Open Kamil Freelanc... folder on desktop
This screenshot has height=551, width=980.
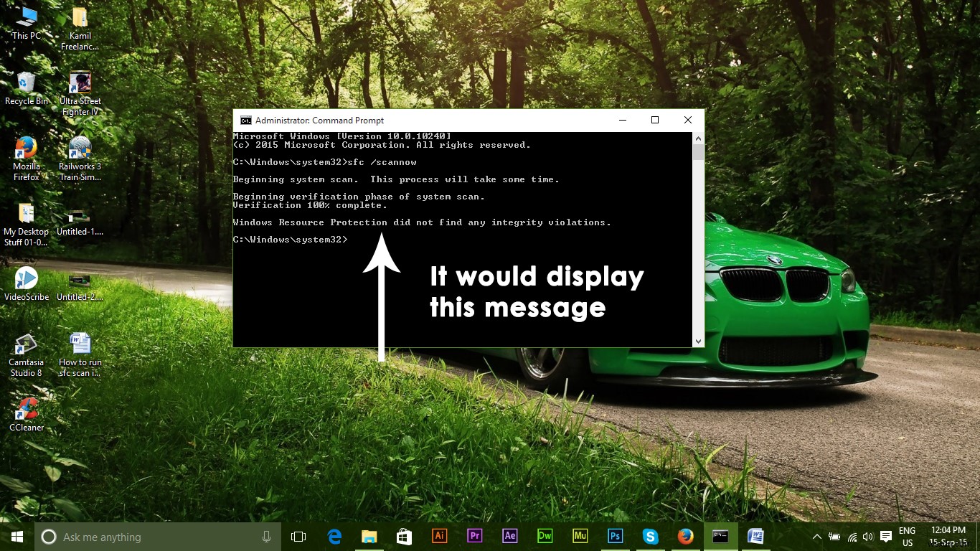click(x=80, y=29)
